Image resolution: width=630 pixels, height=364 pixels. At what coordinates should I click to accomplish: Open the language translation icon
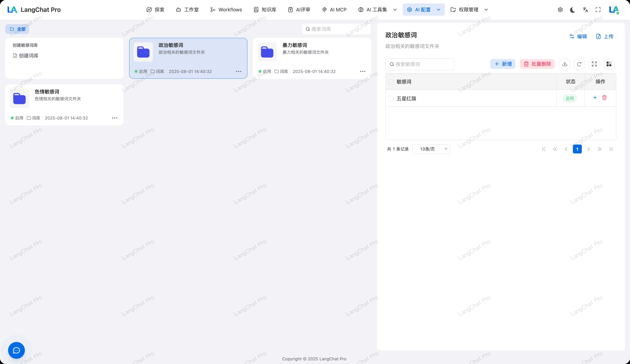tap(585, 10)
